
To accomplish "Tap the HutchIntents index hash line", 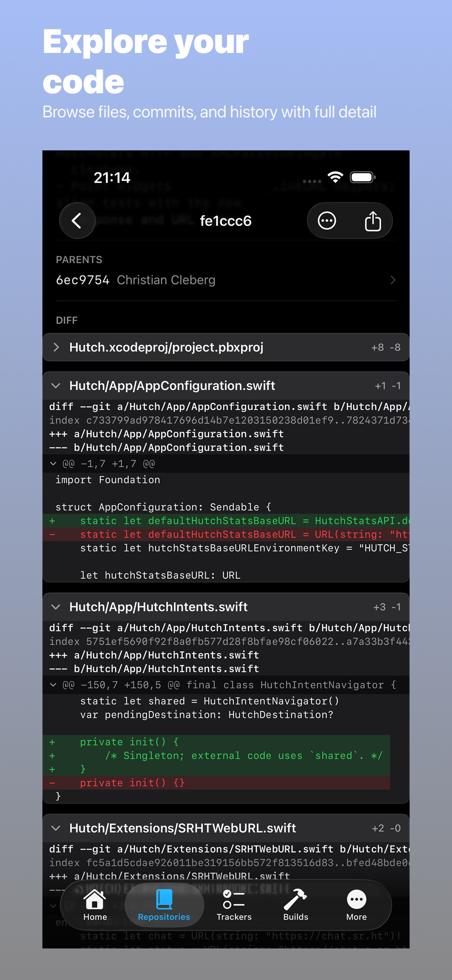I will tap(229, 641).
